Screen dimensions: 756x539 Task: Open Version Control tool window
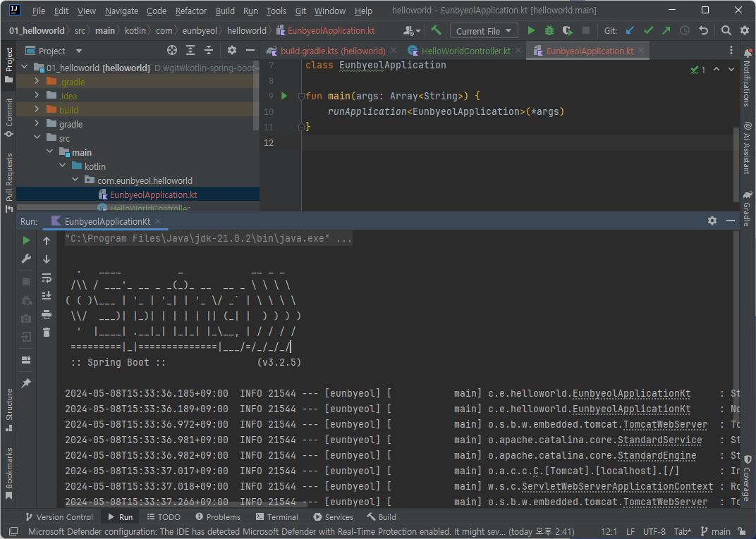pyautogui.click(x=59, y=517)
